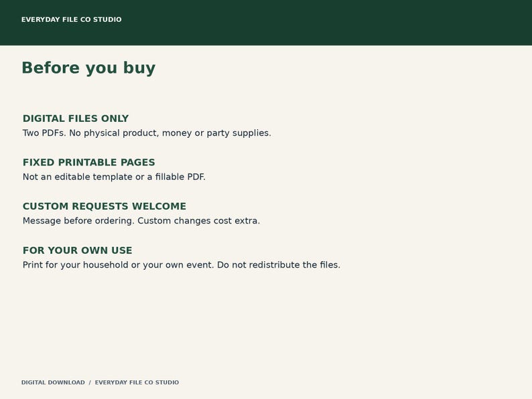Image resolution: width=532 pixels, height=399 pixels.
Task: Click the slash separator in the footer
Action: click(90, 382)
